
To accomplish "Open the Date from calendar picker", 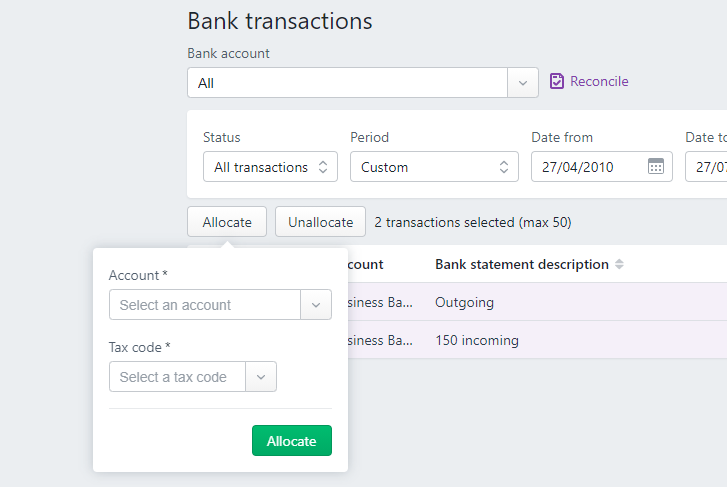I will (x=656, y=167).
